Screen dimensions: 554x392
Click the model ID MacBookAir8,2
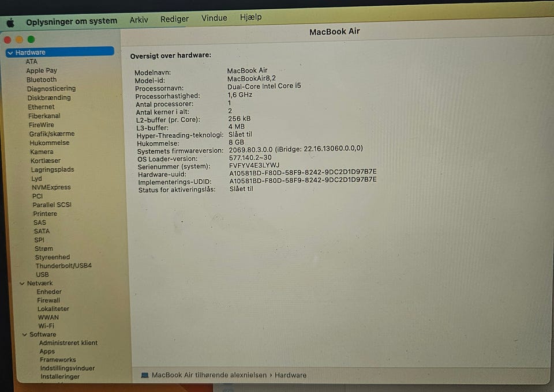click(x=251, y=78)
